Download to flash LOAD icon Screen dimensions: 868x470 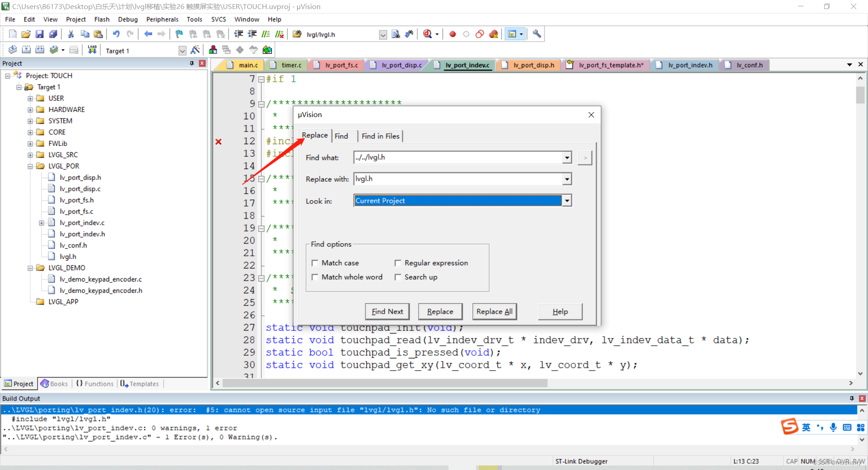(x=92, y=50)
